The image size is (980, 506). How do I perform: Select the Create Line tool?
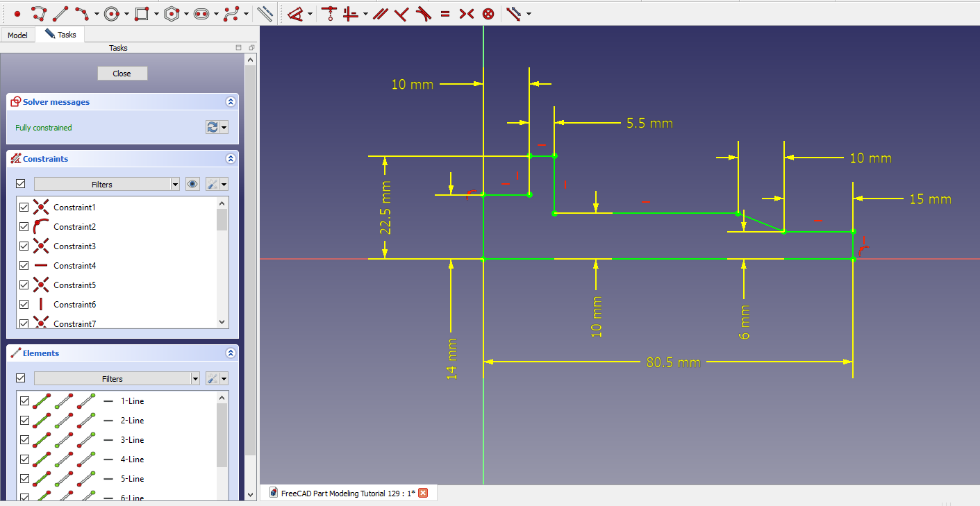tap(60, 13)
